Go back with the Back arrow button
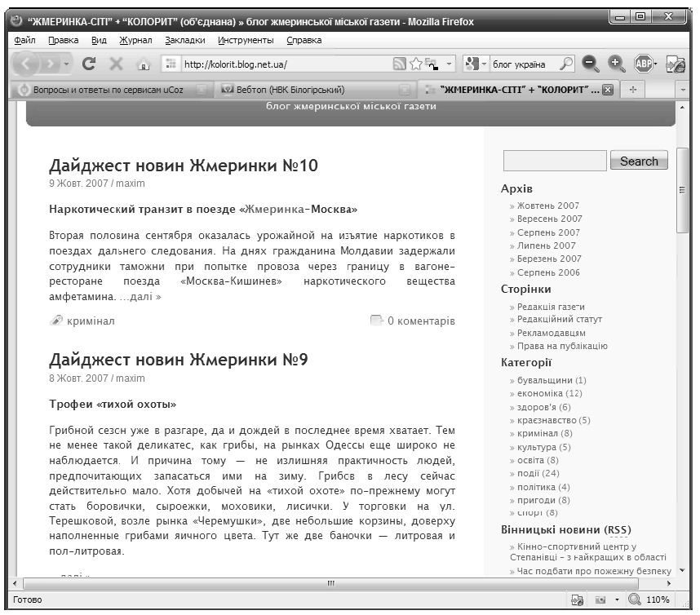 (x=25, y=64)
